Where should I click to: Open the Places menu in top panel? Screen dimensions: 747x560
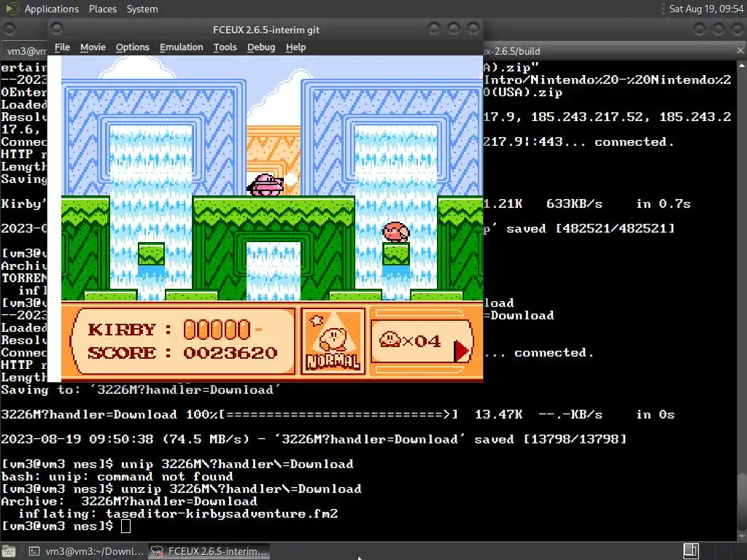(102, 9)
